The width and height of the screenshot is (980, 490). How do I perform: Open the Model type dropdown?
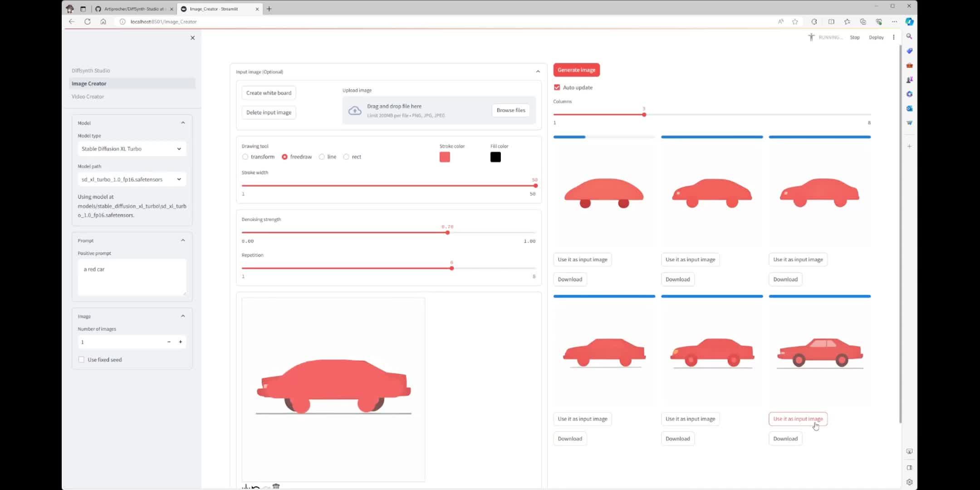[132, 149]
